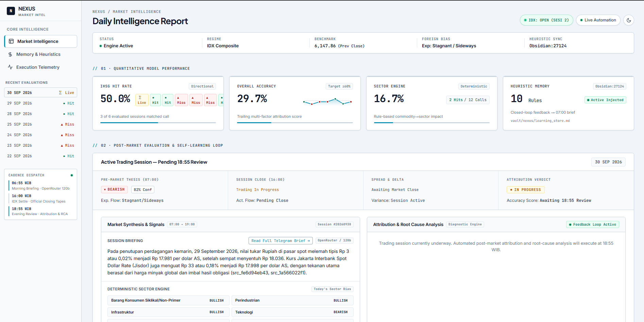
Task: Open the 25 SEP 2026 Miss evaluation
Action: [x=41, y=124]
